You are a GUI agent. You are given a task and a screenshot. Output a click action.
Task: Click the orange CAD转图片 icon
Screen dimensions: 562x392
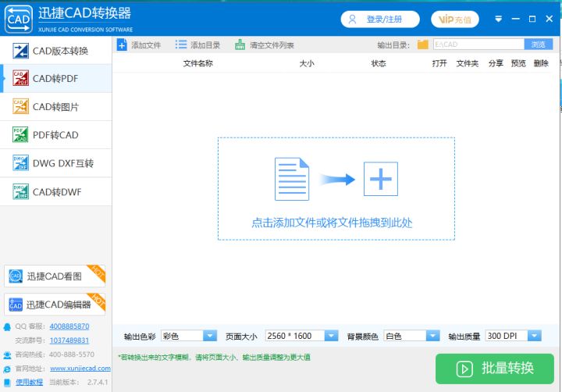pos(20,106)
